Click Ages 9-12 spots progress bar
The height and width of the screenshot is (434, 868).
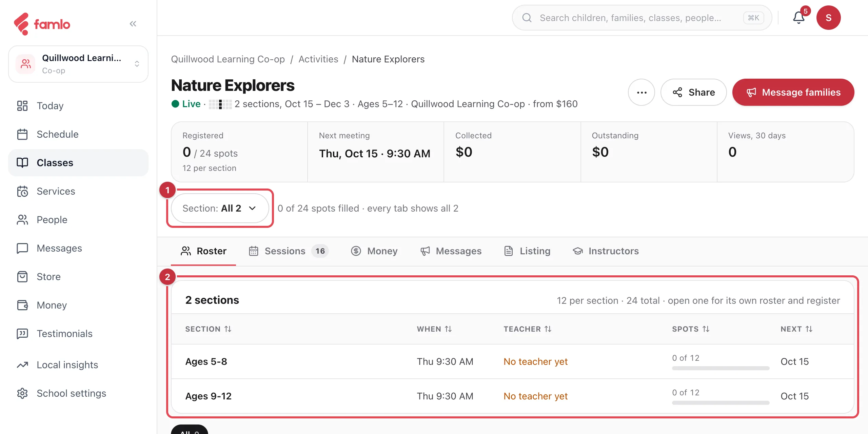(x=721, y=403)
